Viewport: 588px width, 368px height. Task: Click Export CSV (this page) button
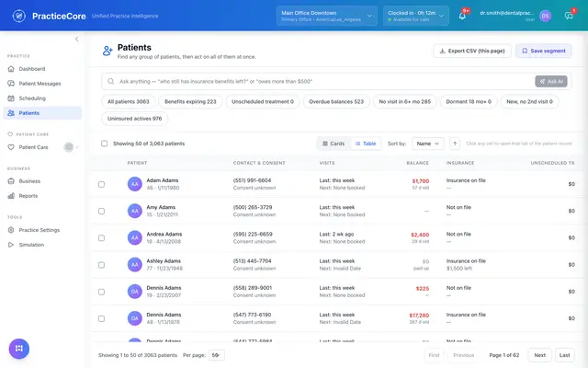(472, 51)
